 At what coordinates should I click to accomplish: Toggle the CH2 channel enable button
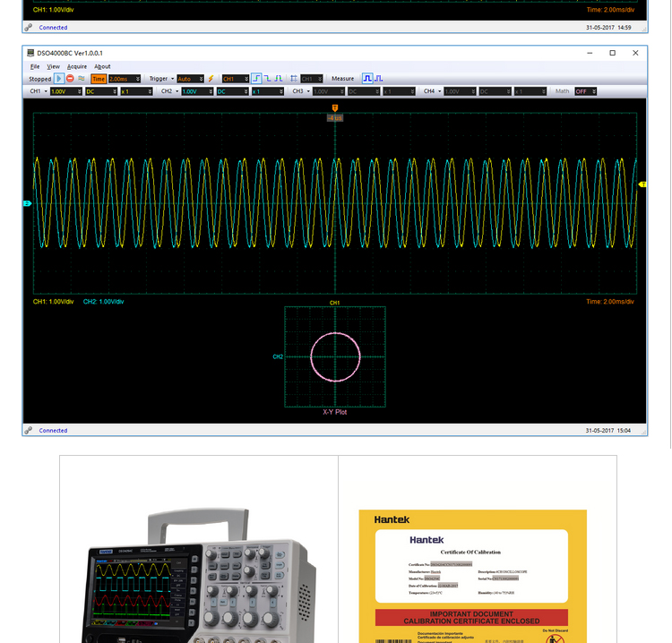169,91
